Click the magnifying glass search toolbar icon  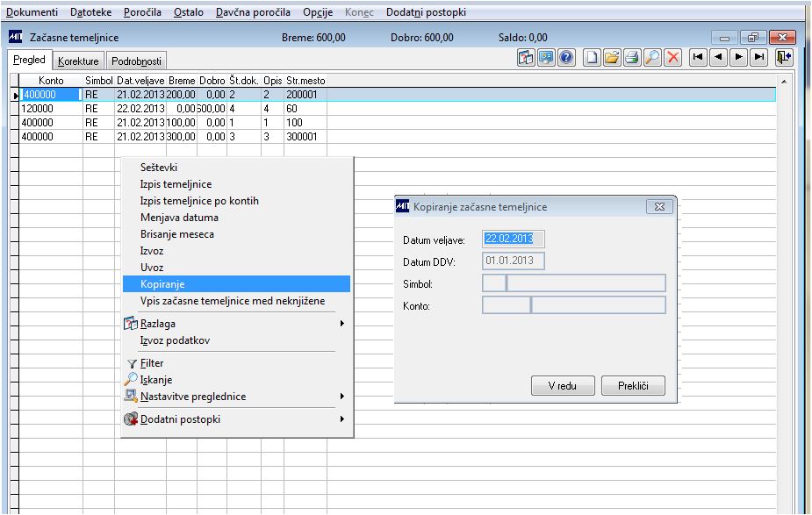(x=652, y=57)
